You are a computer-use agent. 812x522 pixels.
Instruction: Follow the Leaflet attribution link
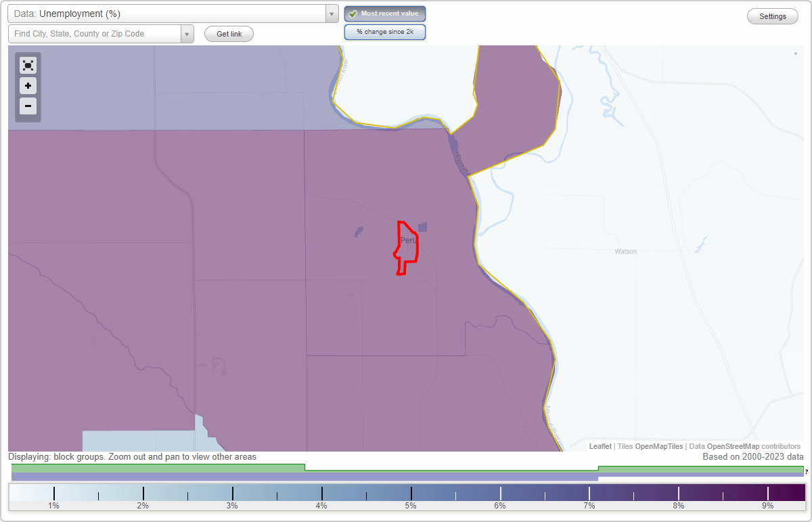click(600, 446)
